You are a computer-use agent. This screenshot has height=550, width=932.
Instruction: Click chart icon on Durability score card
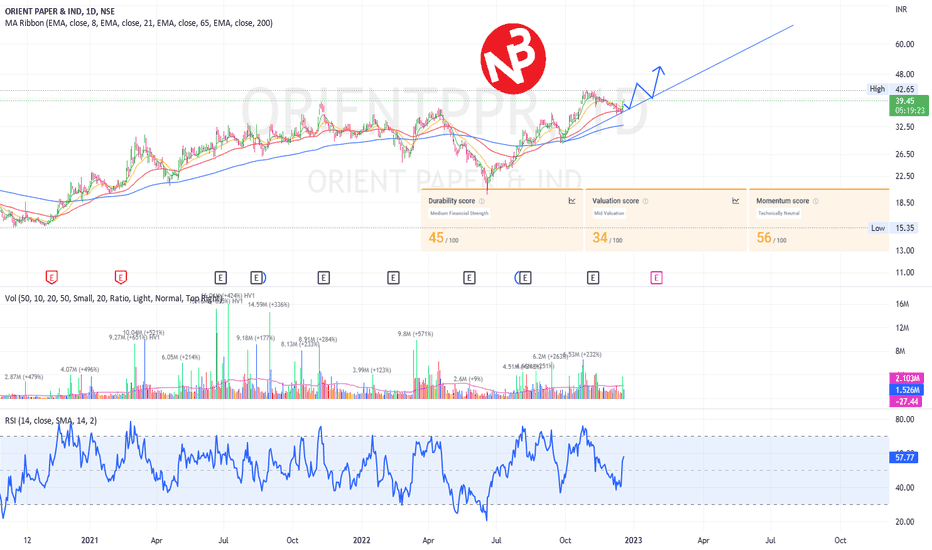click(x=572, y=201)
